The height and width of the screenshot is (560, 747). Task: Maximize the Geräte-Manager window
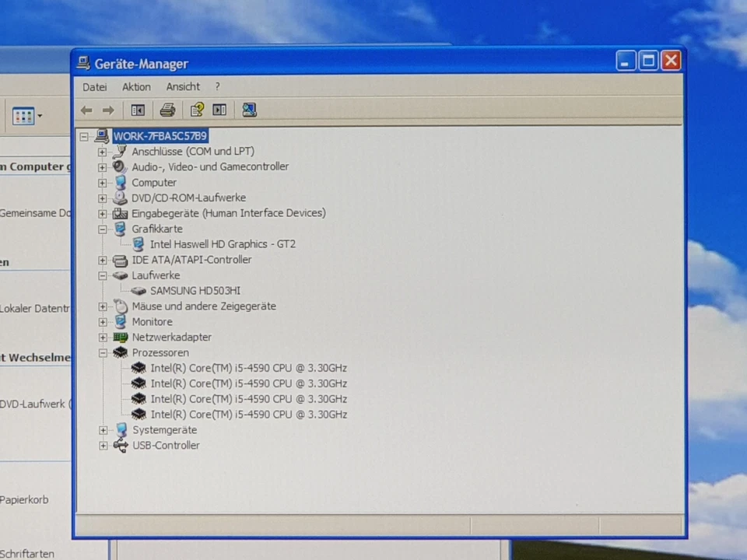coord(648,61)
